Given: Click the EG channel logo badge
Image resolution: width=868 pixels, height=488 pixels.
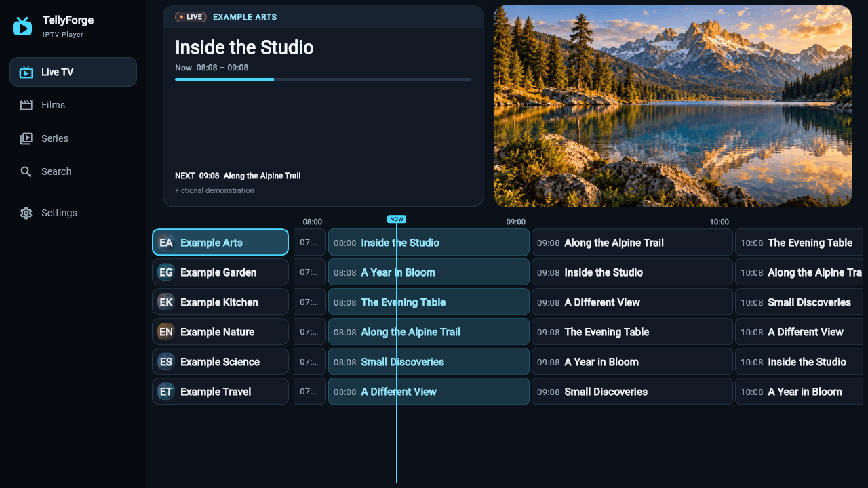Looking at the screenshot, I should tap(166, 272).
